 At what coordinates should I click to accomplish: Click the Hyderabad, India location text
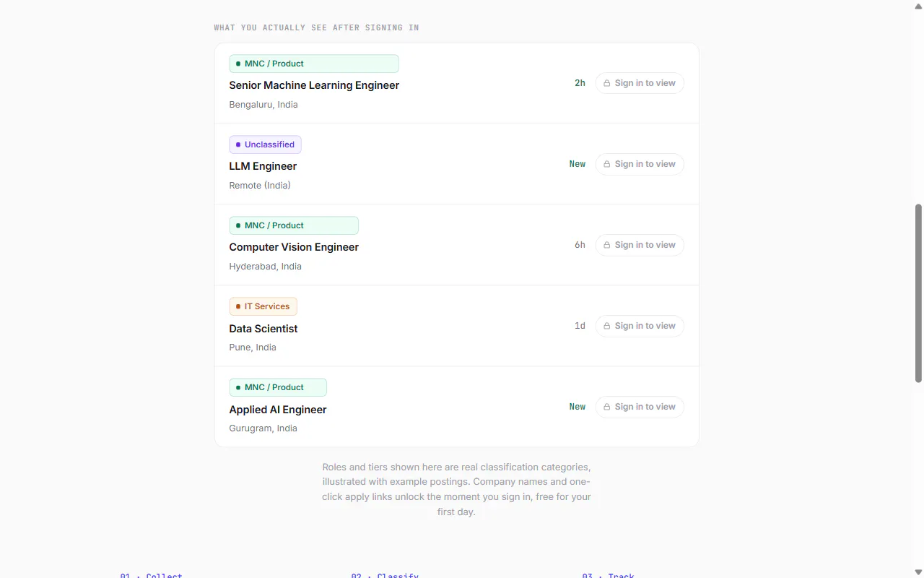point(266,267)
